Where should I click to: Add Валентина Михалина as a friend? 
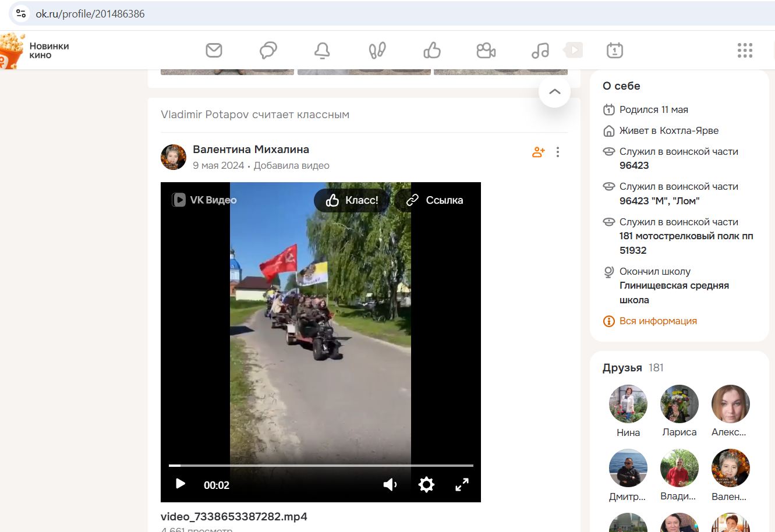539,152
